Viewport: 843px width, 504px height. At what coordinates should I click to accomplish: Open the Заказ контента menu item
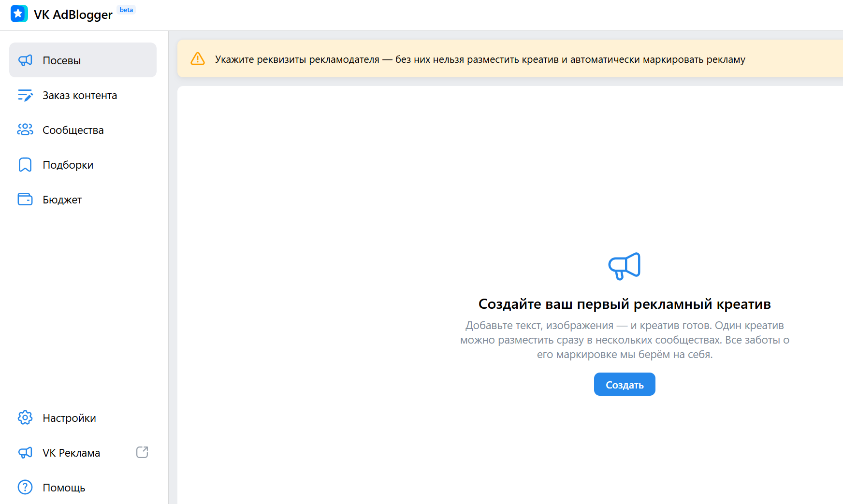click(x=80, y=96)
